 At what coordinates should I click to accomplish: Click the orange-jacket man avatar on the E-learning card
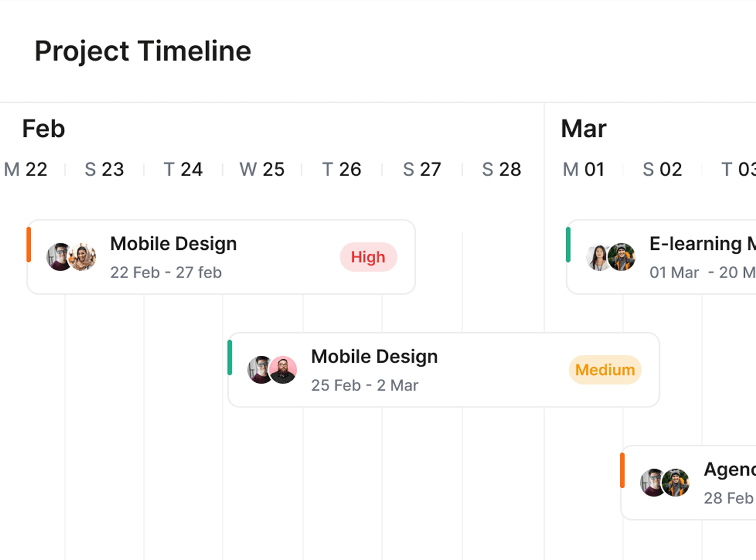[621, 257]
